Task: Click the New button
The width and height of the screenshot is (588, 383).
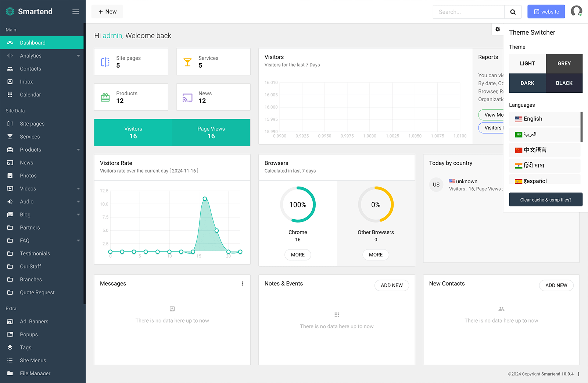Action: coord(107,12)
